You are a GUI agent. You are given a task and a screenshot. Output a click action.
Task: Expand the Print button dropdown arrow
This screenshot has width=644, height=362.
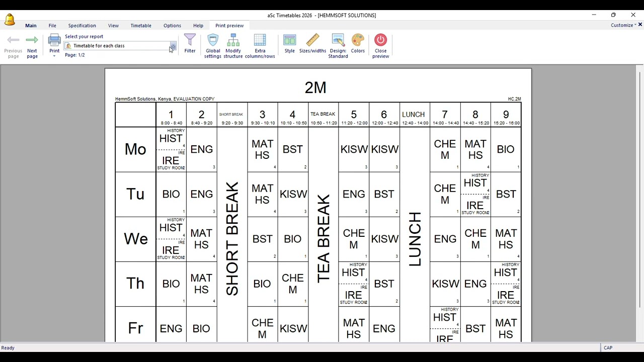point(54,56)
